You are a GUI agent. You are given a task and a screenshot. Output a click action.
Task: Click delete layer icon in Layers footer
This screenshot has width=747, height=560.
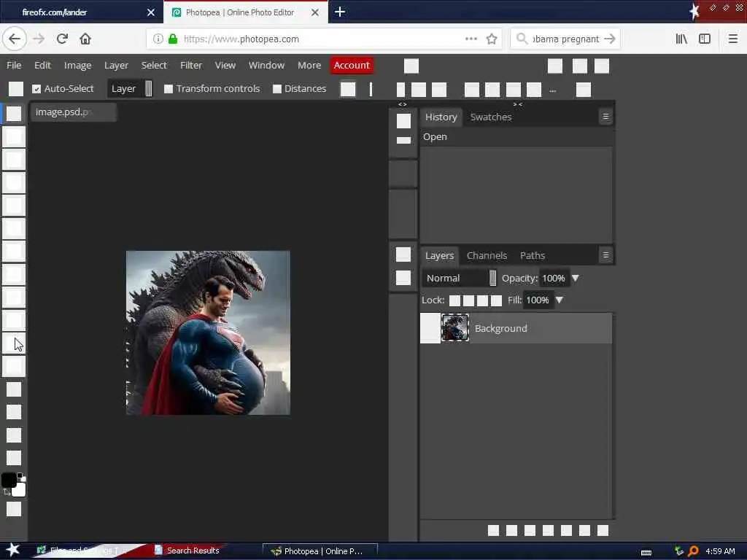pyautogui.click(x=603, y=531)
